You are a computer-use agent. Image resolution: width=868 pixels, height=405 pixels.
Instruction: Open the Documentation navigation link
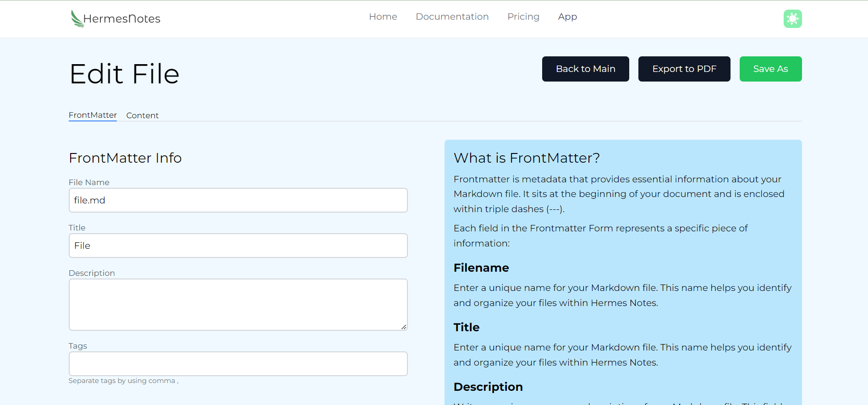click(452, 16)
